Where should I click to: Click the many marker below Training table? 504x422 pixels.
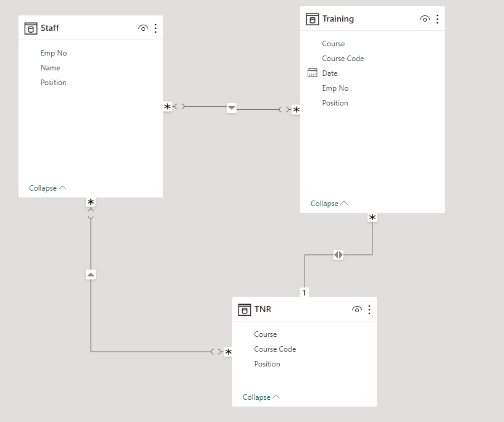pos(372,217)
